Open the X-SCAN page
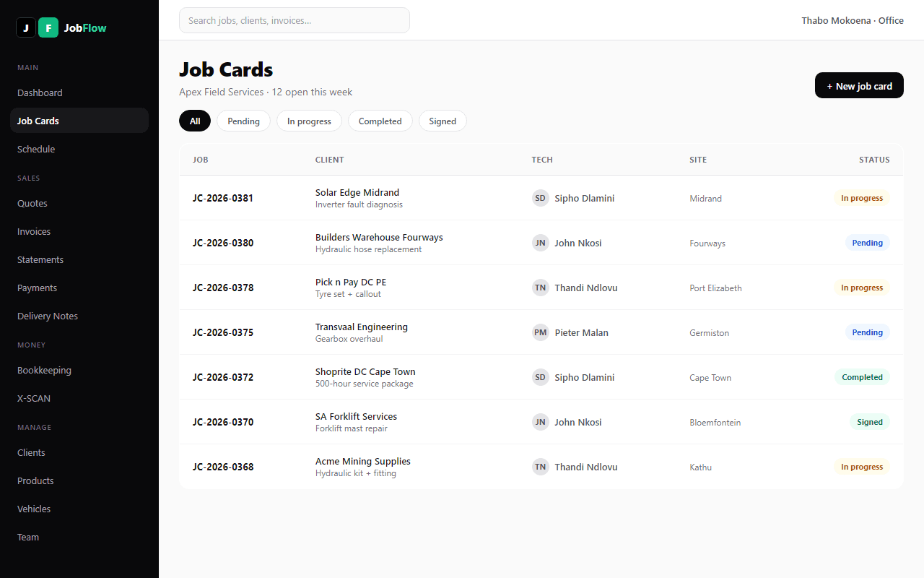This screenshot has height=578, width=924. click(79, 398)
